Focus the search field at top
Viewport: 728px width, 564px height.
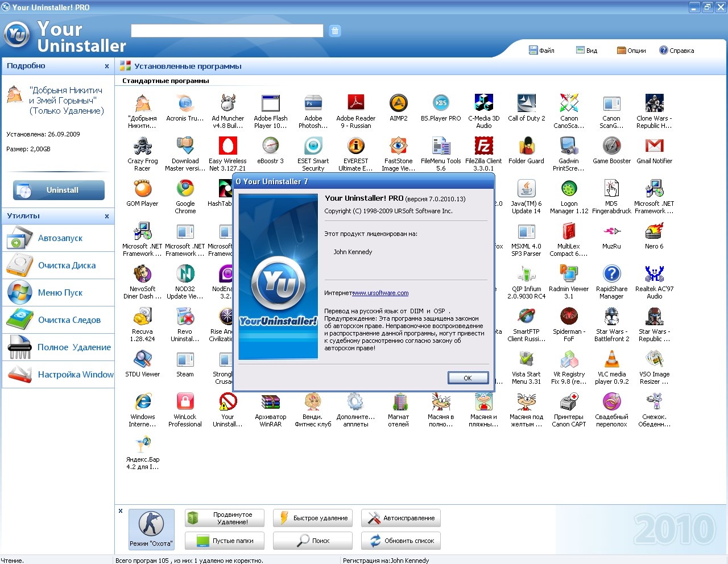tap(227, 31)
